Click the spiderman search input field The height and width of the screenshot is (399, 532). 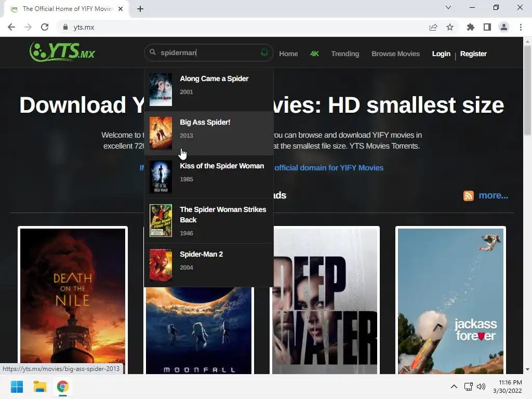209,52
